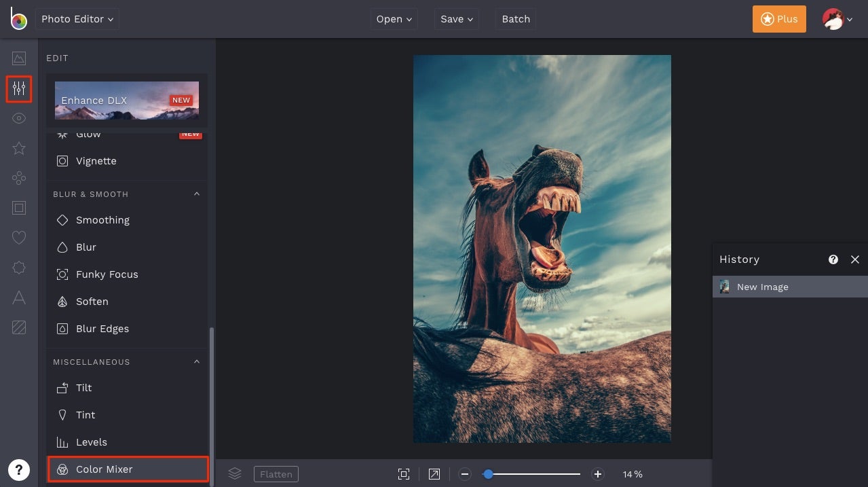Select the Edit adjustments panel icon
The width and height of the screenshot is (868, 487).
(x=18, y=88)
